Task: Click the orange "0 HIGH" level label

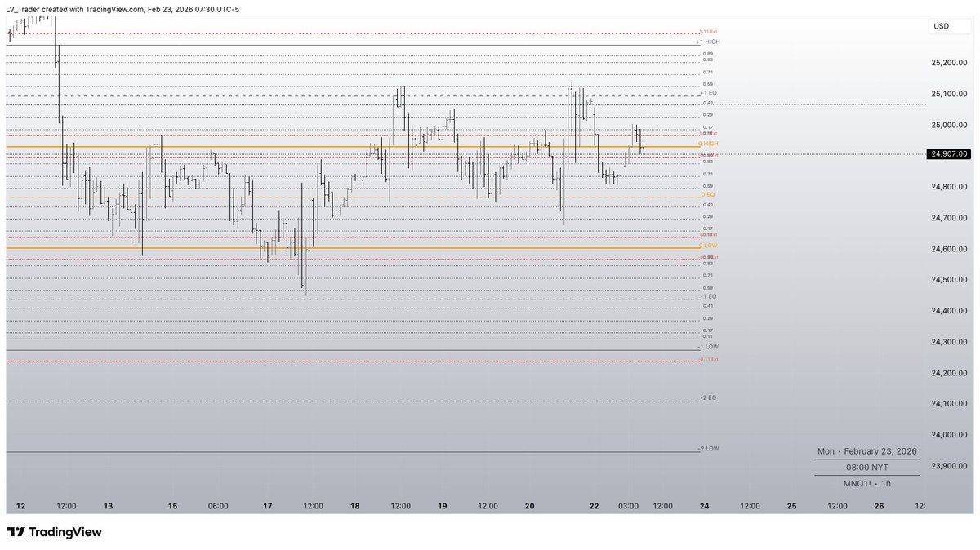Action: pos(707,144)
